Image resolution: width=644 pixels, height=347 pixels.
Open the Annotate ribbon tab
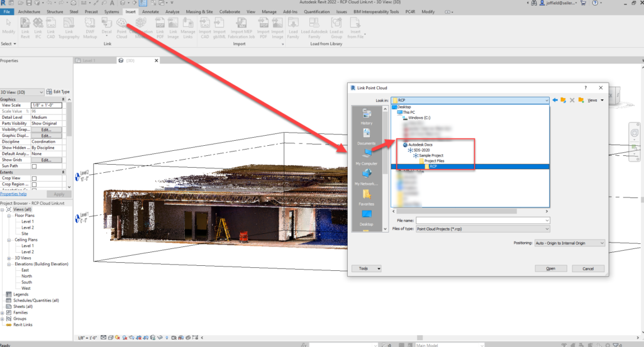[150, 12]
